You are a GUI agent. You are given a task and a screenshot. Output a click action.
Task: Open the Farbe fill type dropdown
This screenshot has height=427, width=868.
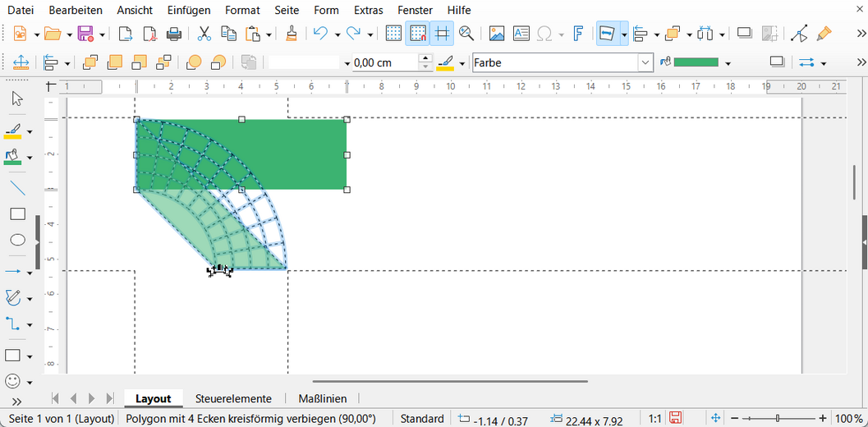645,63
